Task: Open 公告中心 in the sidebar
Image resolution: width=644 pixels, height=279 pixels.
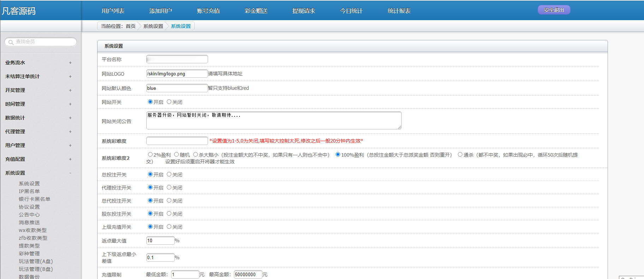Action: pyautogui.click(x=29, y=215)
